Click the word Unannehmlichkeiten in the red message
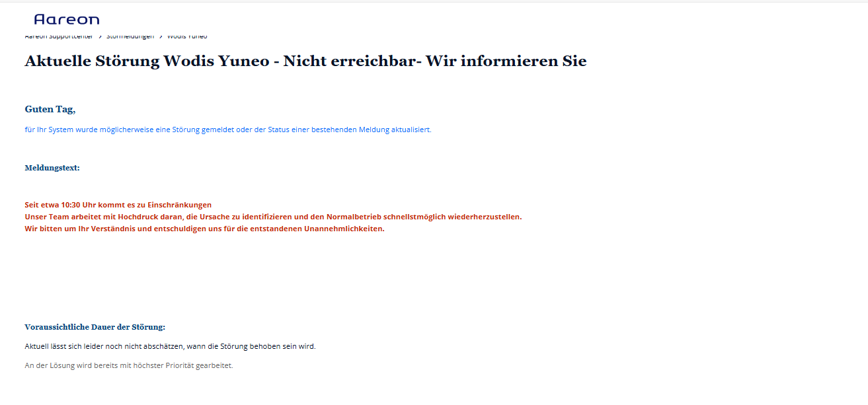 (x=343, y=229)
